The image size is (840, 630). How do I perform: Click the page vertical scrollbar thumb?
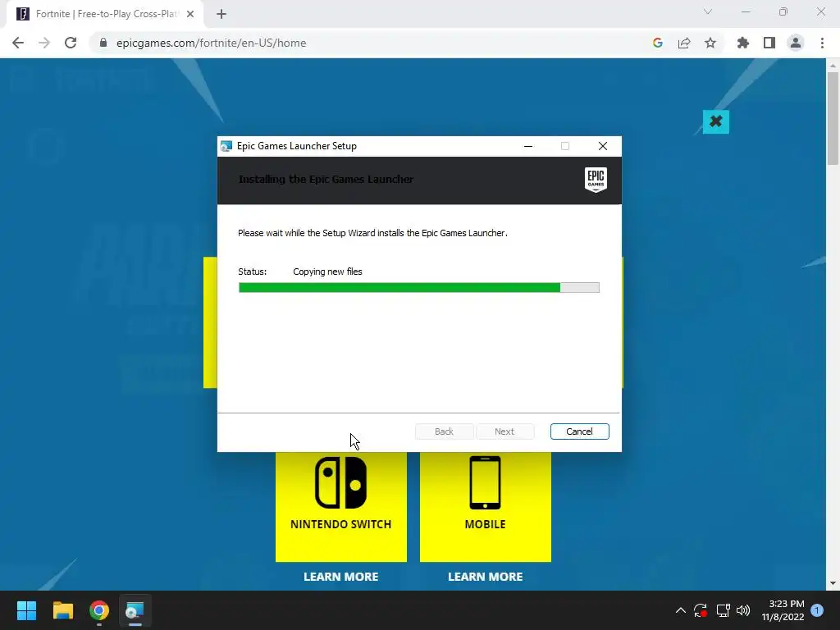tap(833, 118)
